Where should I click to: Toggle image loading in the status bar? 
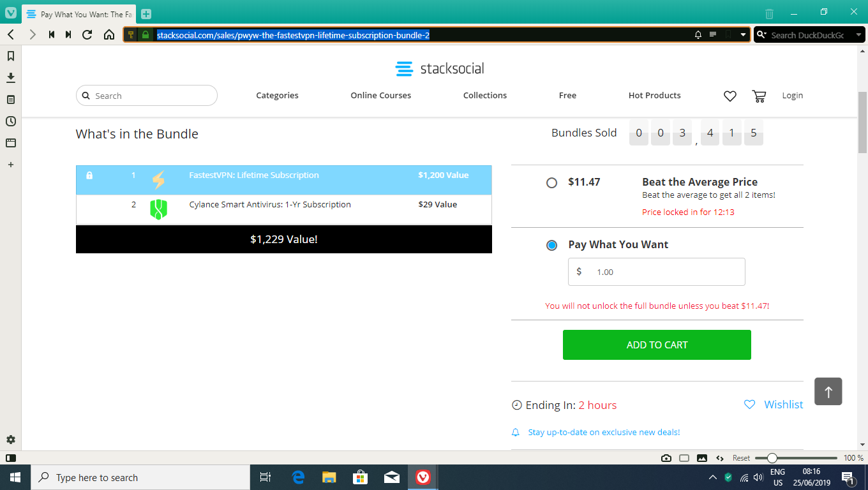[702, 458]
